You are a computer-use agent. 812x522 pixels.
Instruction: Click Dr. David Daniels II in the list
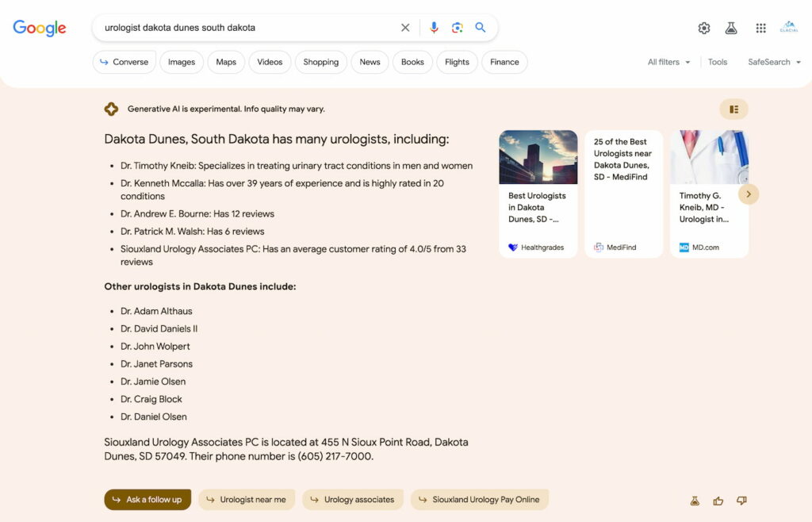159,329
